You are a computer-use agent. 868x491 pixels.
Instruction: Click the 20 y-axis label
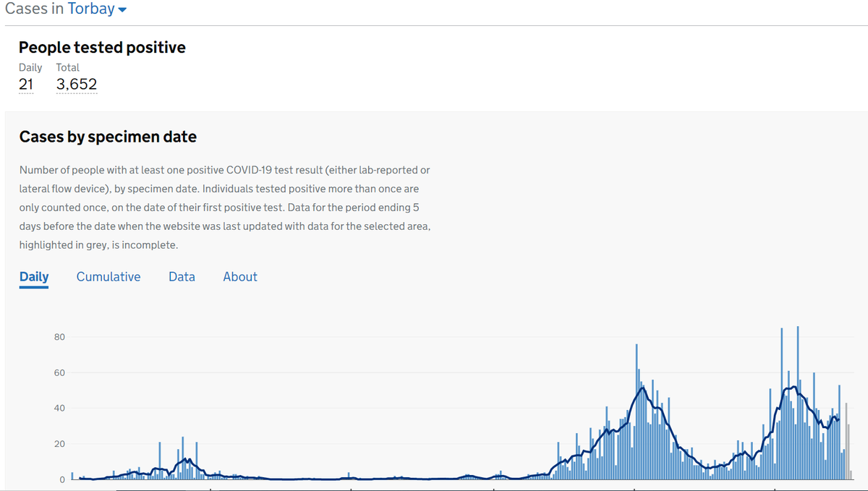pyautogui.click(x=59, y=444)
